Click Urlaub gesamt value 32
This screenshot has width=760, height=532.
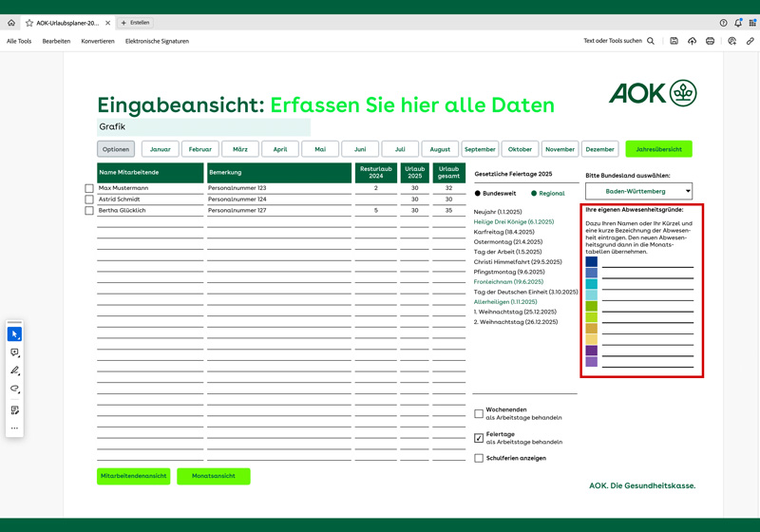pyautogui.click(x=448, y=188)
